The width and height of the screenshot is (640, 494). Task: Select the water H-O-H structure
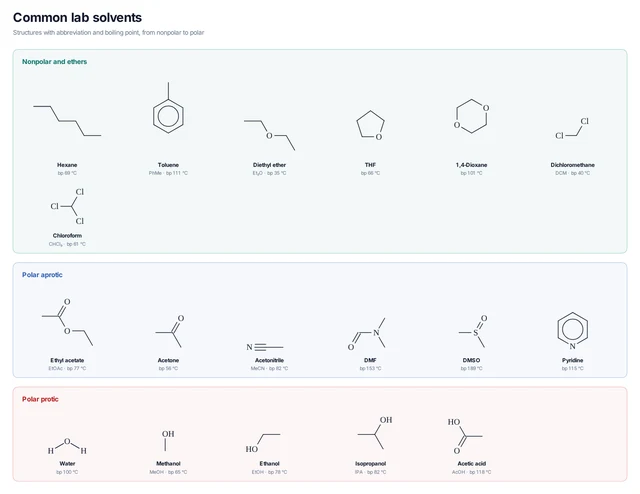click(x=67, y=446)
